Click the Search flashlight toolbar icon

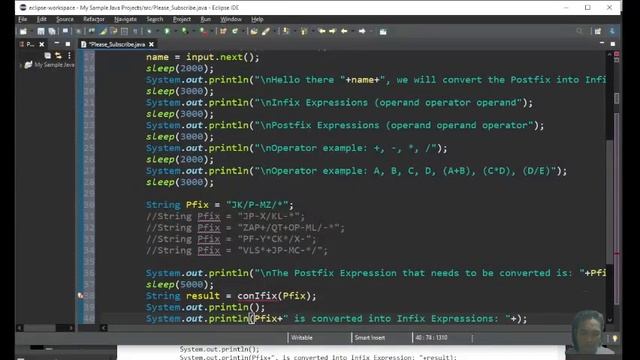[x=266, y=31]
